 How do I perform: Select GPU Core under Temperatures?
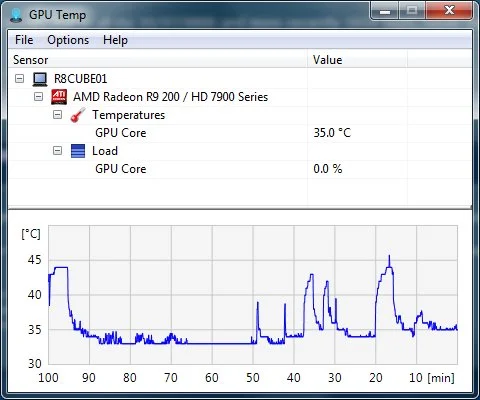click(x=121, y=133)
